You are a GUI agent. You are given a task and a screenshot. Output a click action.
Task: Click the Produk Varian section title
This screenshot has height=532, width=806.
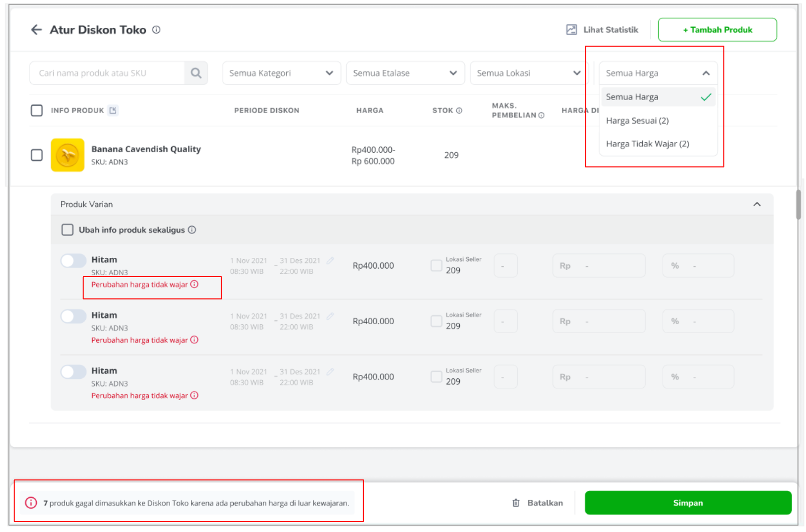tap(87, 204)
